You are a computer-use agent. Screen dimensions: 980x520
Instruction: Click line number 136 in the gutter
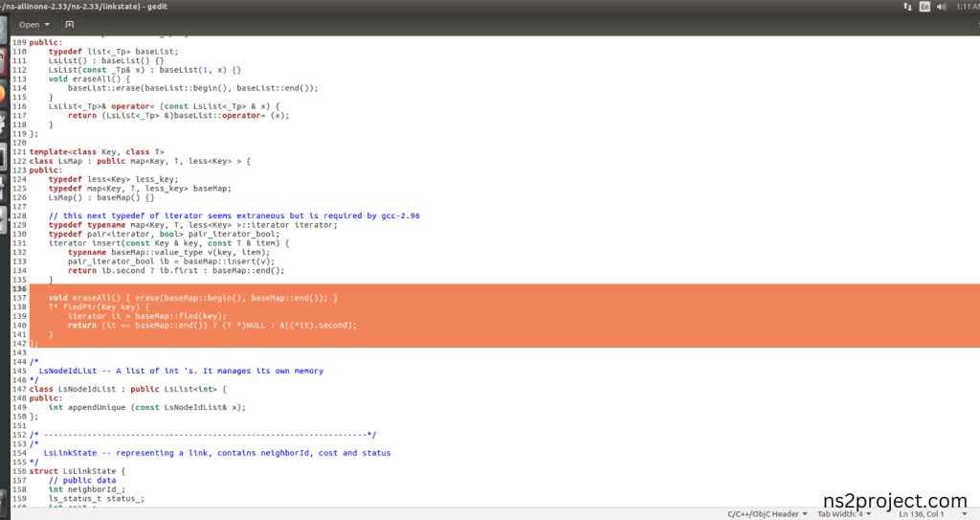click(19, 289)
